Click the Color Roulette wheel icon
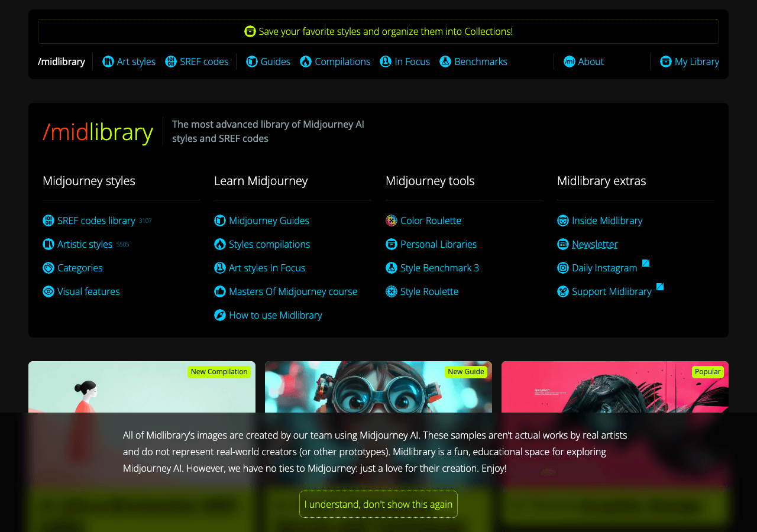The image size is (757, 532). point(392,220)
